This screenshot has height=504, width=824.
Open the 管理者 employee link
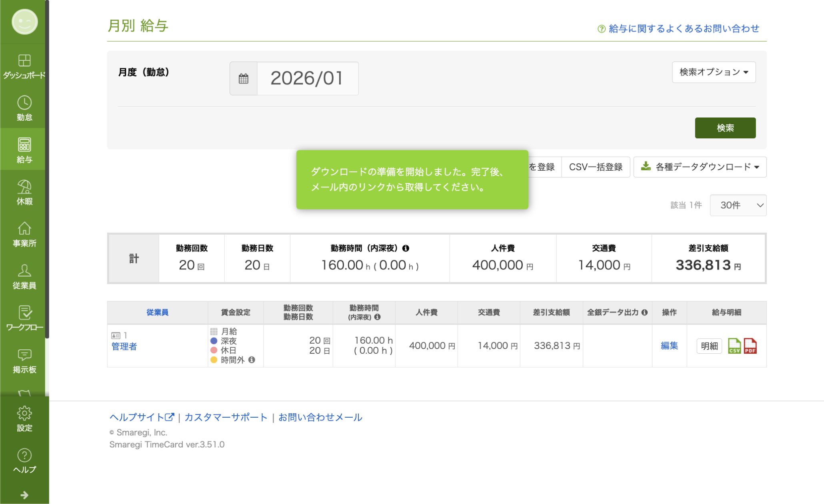click(124, 347)
